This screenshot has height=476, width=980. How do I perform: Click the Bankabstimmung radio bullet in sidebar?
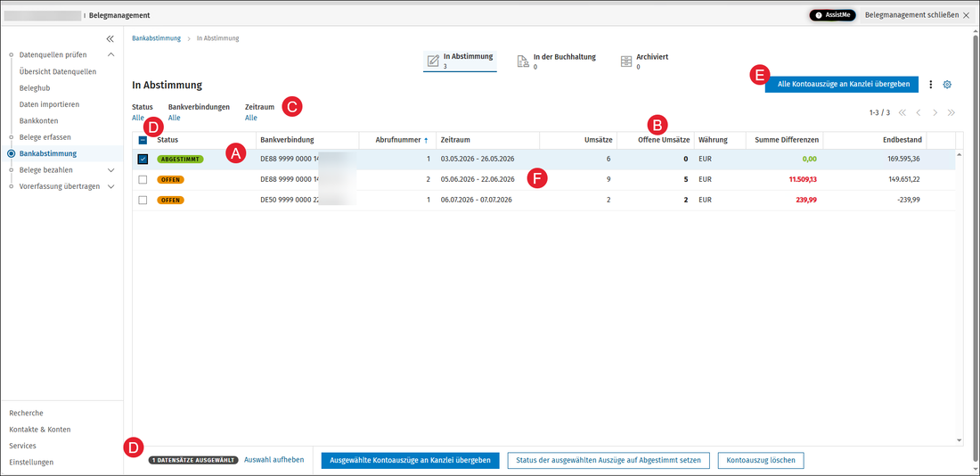[12, 153]
